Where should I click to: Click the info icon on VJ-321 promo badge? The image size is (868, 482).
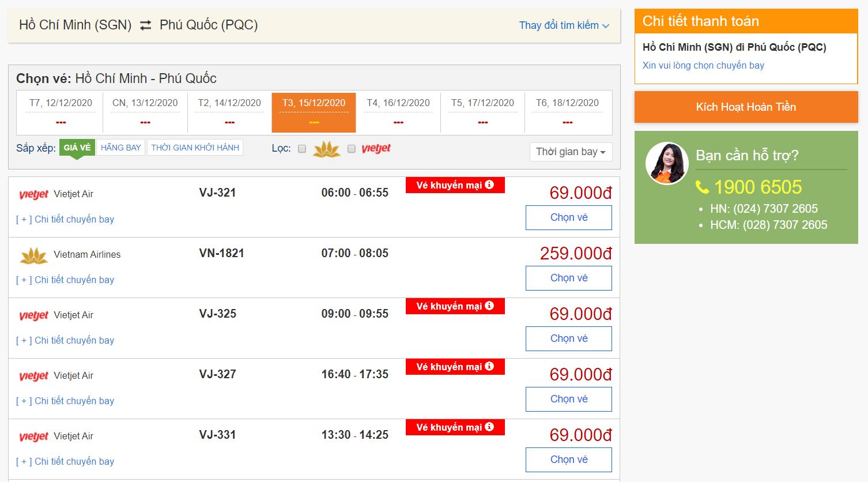(x=489, y=184)
